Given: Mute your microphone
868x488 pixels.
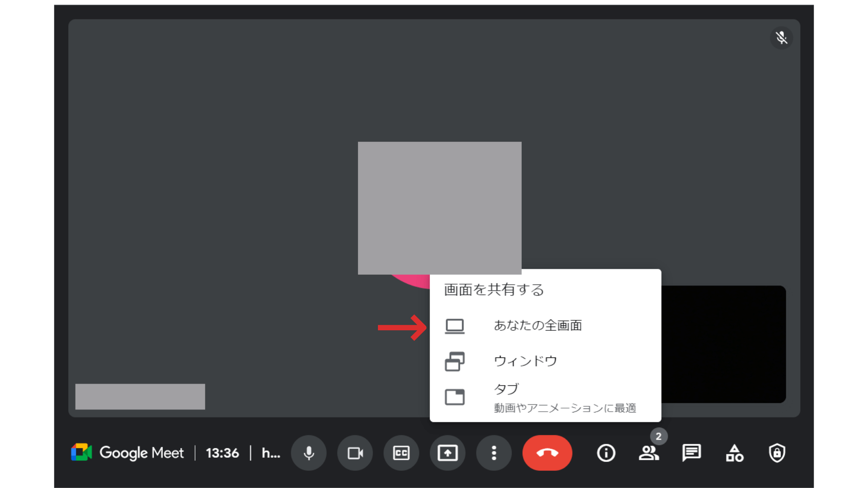Looking at the screenshot, I should (309, 453).
